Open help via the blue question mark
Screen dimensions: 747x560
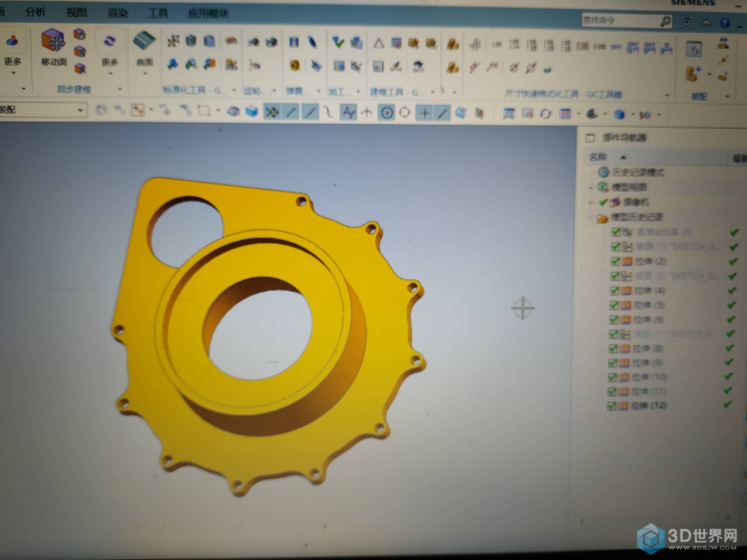[724, 23]
